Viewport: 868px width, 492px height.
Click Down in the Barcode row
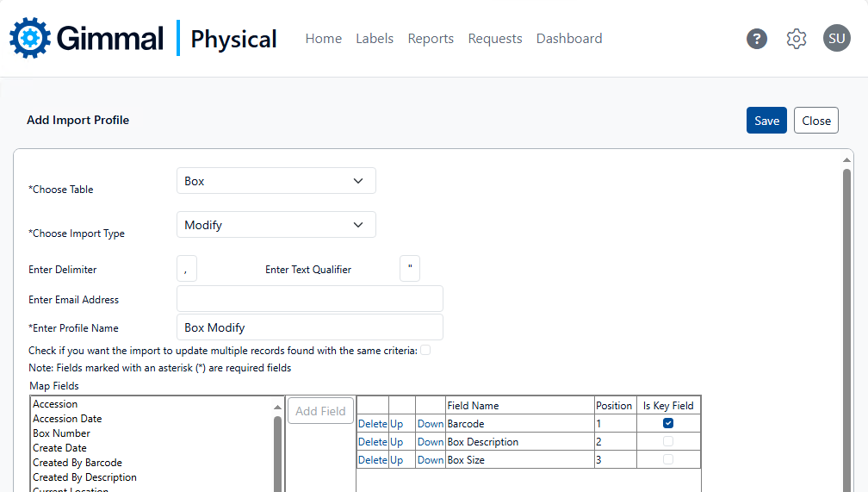click(x=431, y=424)
